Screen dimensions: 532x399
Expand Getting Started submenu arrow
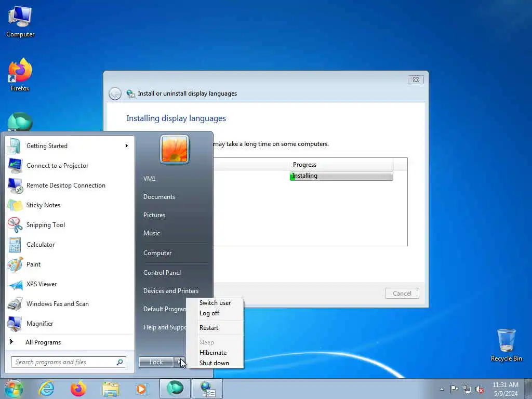pyautogui.click(x=127, y=146)
